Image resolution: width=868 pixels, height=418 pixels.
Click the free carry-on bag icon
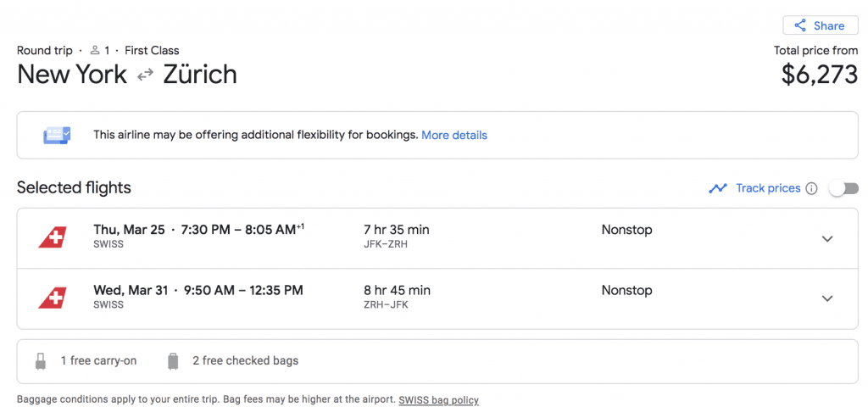click(41, 361)
